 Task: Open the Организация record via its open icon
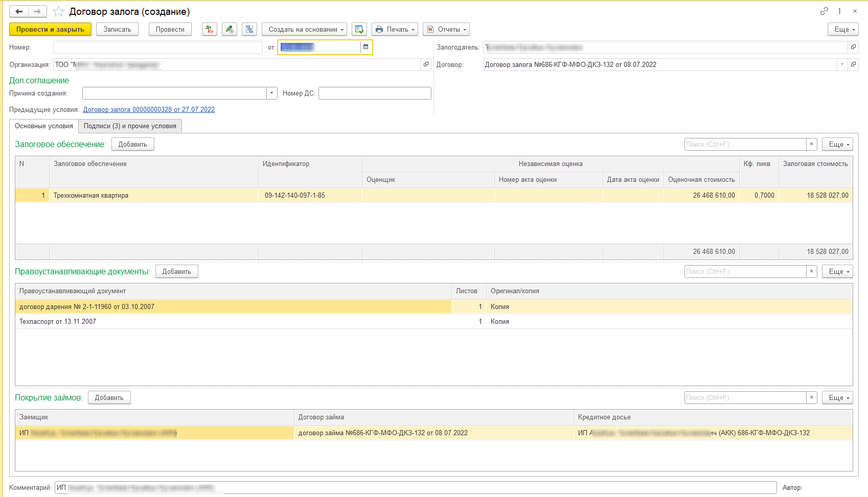[426, 64]
